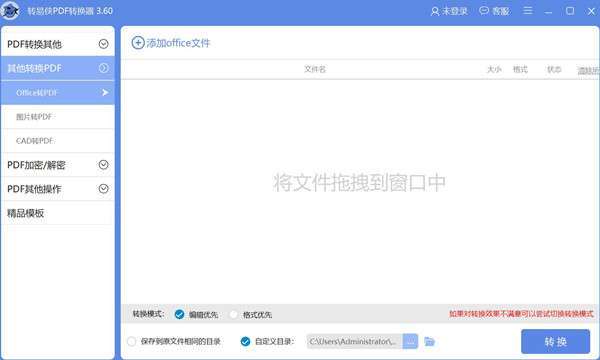Choose 保存到原文件相同的目录 option

point(131,341)
